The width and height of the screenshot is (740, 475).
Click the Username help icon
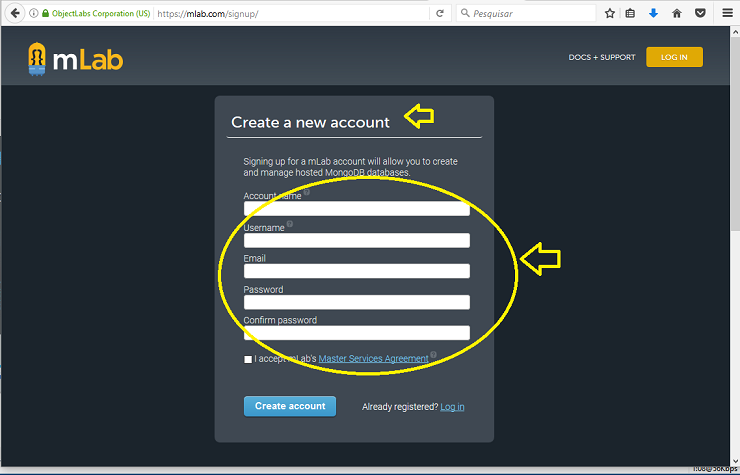click(x=290, y=224)
